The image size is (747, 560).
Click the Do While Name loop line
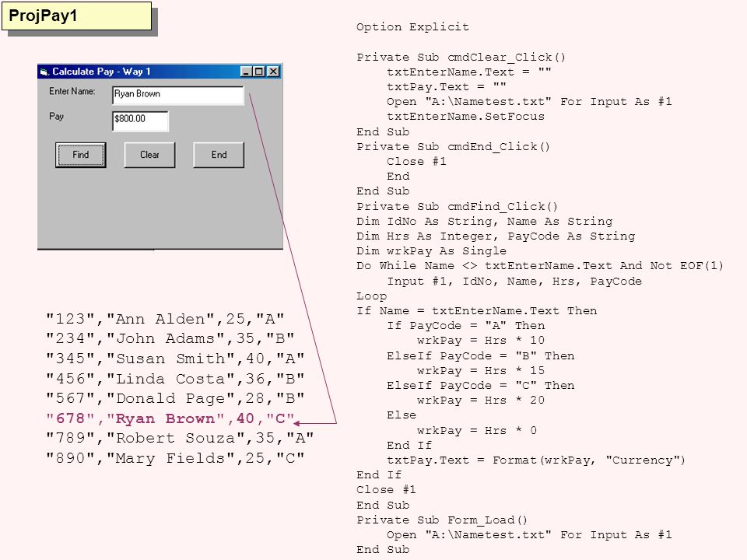tap(540, 266)
